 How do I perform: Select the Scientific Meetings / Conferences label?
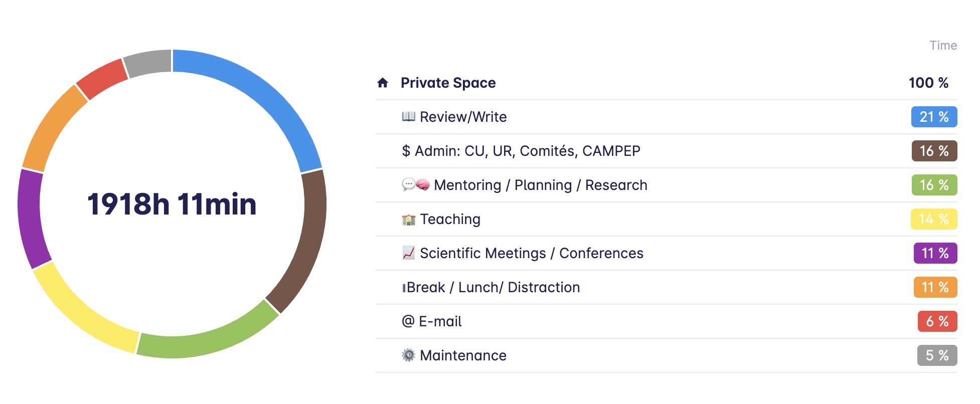pyautogui.click(x=531, y=253)
